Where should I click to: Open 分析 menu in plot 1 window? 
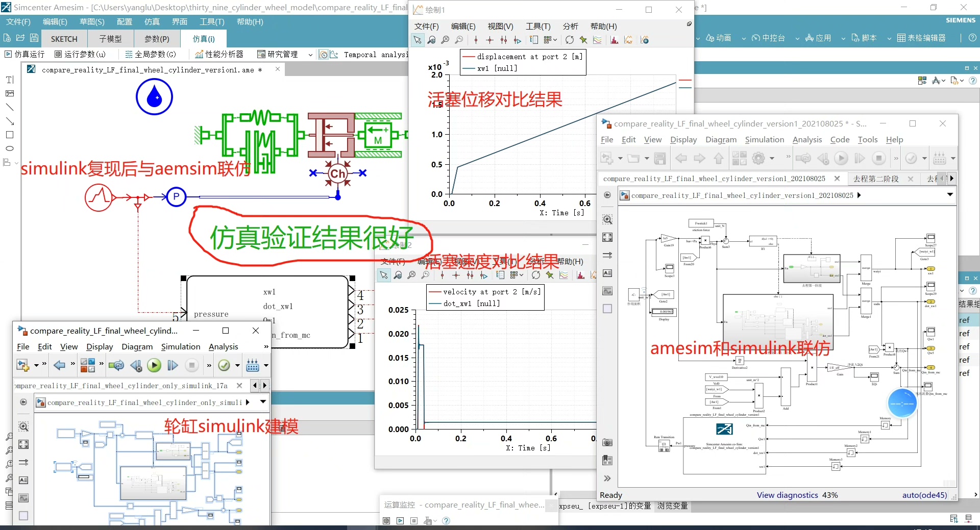pyautogui.click(x=570, y=26)
